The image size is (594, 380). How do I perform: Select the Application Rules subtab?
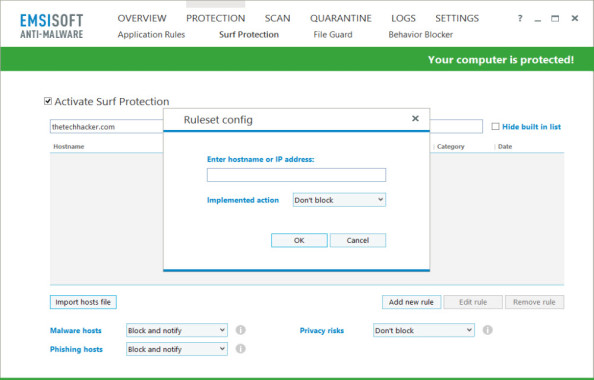(151, 35)
